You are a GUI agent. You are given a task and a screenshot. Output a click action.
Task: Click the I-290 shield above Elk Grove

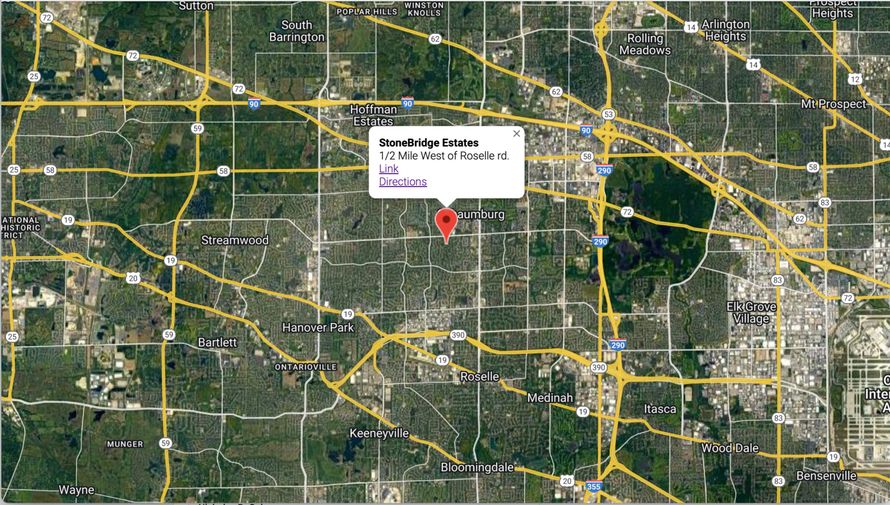click(x=600, y=241)
